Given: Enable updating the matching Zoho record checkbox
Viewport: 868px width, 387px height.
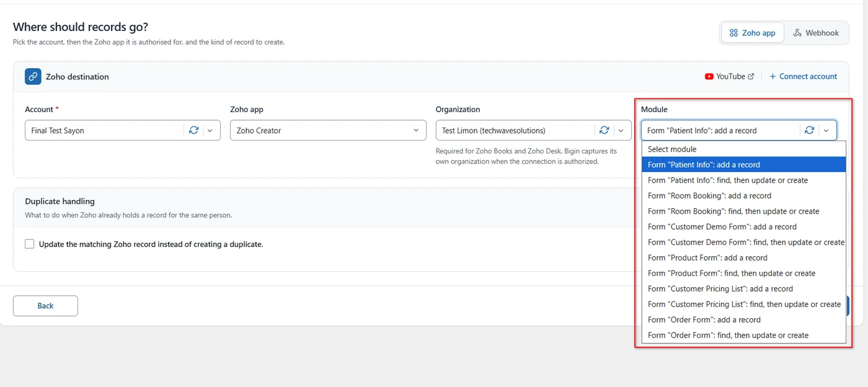Looking at the screenshot, I should click(x=30, y=244).
